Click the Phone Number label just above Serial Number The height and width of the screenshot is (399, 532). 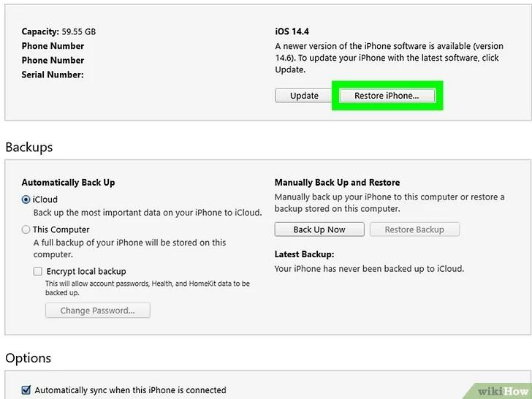coord(53,61)
